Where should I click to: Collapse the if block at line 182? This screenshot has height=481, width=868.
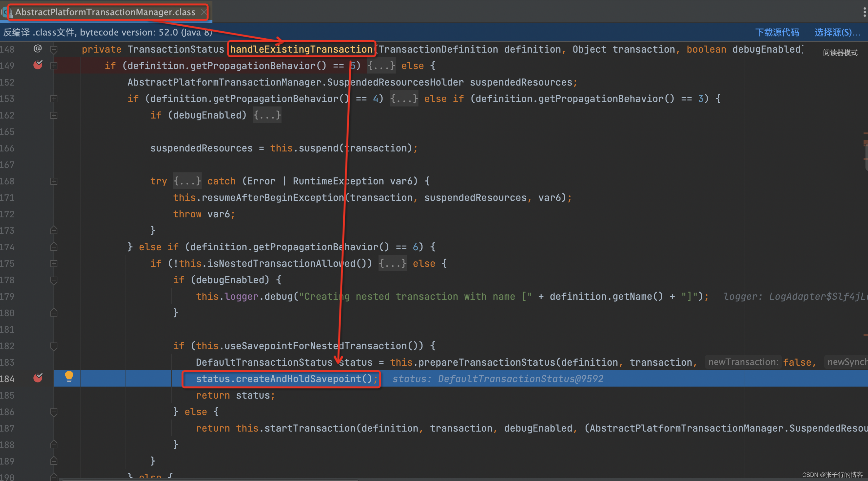pos(54,346)
